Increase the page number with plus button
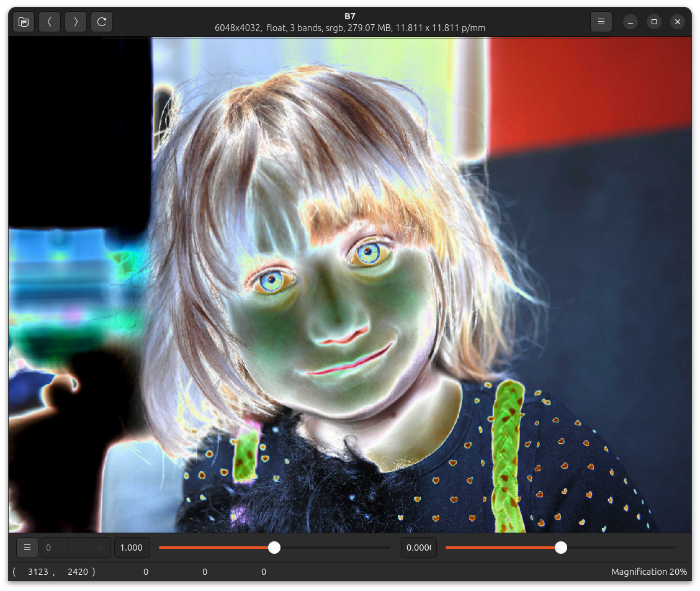This screenshot has width=700, height=591. point(99,548)
